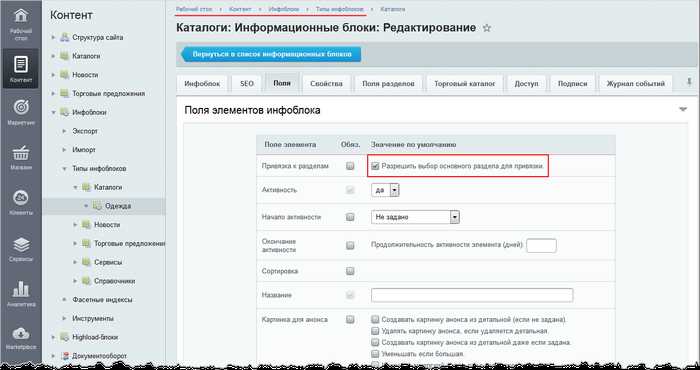Open the Активность да dropdown
The height and width of the screenshot is (370, 700).
pyautogui.click(x=385, y=190)
